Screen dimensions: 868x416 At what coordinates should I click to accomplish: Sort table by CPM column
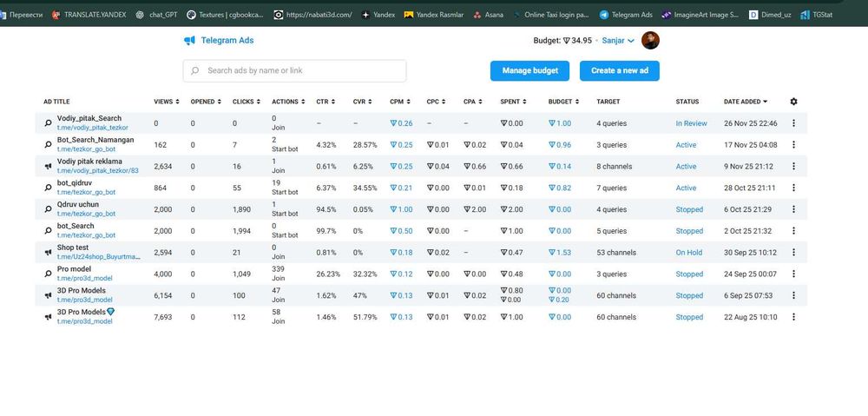click(x=400, y=102)
